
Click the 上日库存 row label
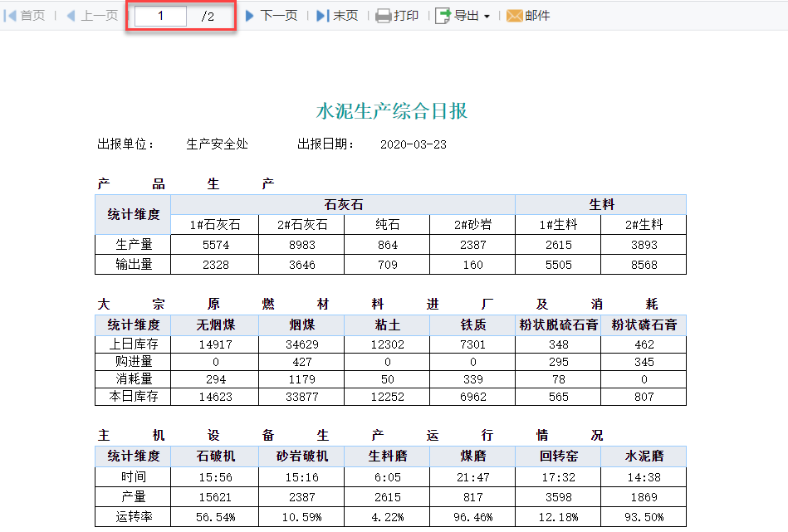pos(133,344)
